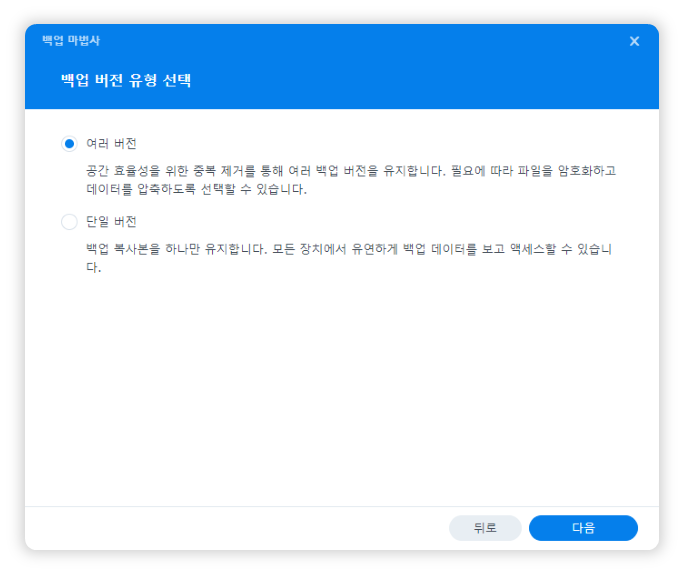Viewport: 684px width, 574px height.
Task: Click the 여러 버전 label text
Action: pyautogui.click(x=111, y=144)
